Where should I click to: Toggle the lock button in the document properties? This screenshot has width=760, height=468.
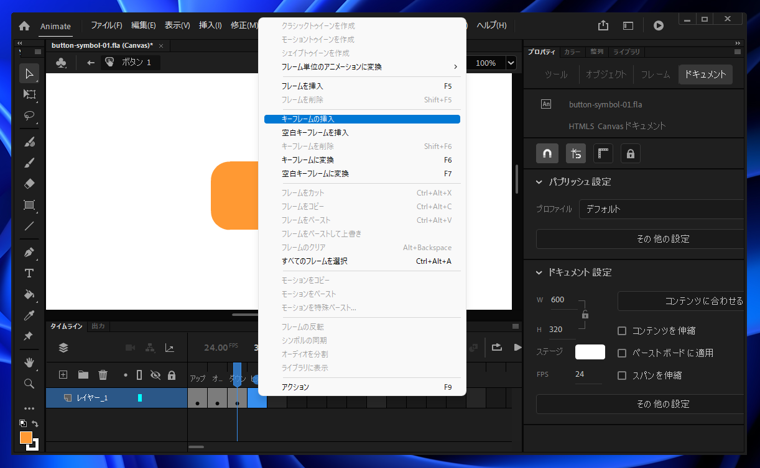(x=630, y=154)
